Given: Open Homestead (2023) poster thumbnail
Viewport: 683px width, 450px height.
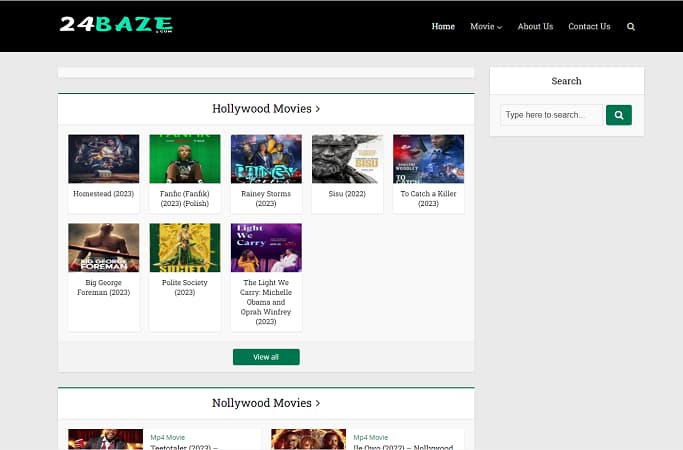Looking at the screenshot, I should point(104,159).
